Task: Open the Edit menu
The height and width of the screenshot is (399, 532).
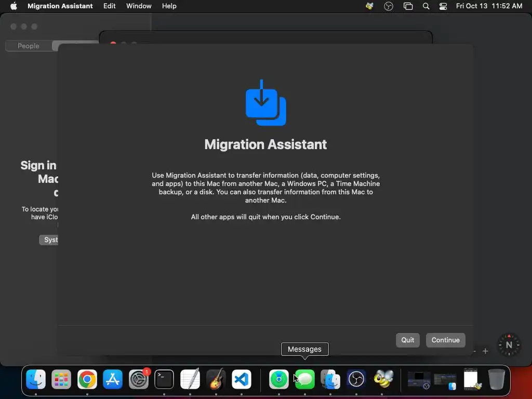Action: pyautogui.click(x=109, y=6)
